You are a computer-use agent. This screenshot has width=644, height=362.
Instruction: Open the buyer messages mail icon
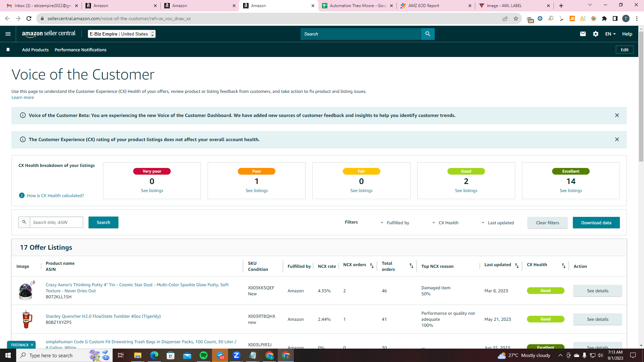click(583, 34)
